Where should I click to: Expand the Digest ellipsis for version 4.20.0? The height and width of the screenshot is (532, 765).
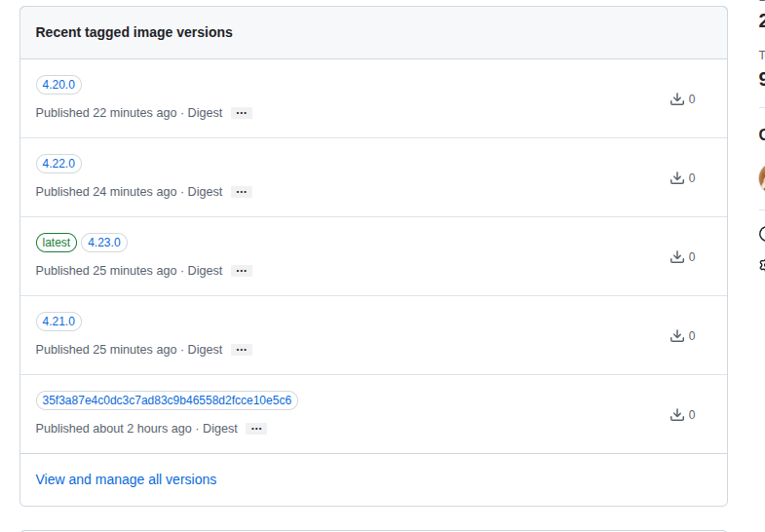[x=242, y=113]
